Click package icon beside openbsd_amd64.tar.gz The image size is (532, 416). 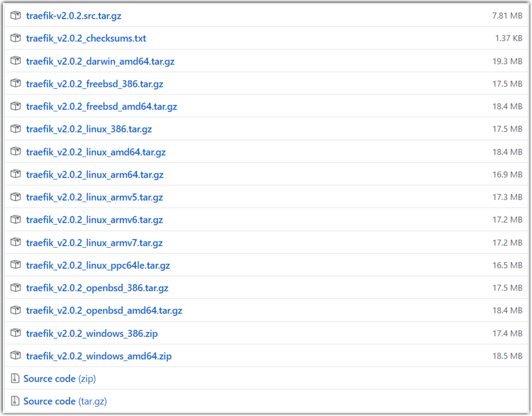point(15,310)
